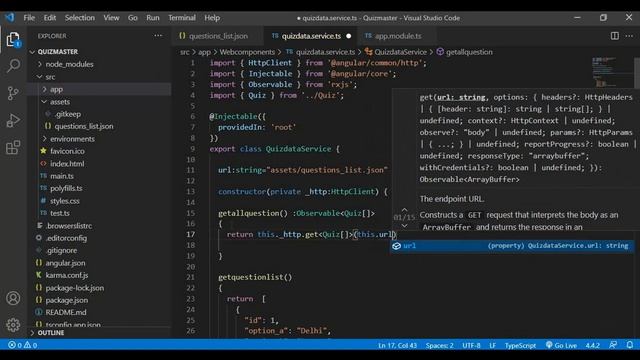Screen dimensions: 640x360
Task: Collapse the src folder
Action: pyautogui.click(x=50, y=77)
